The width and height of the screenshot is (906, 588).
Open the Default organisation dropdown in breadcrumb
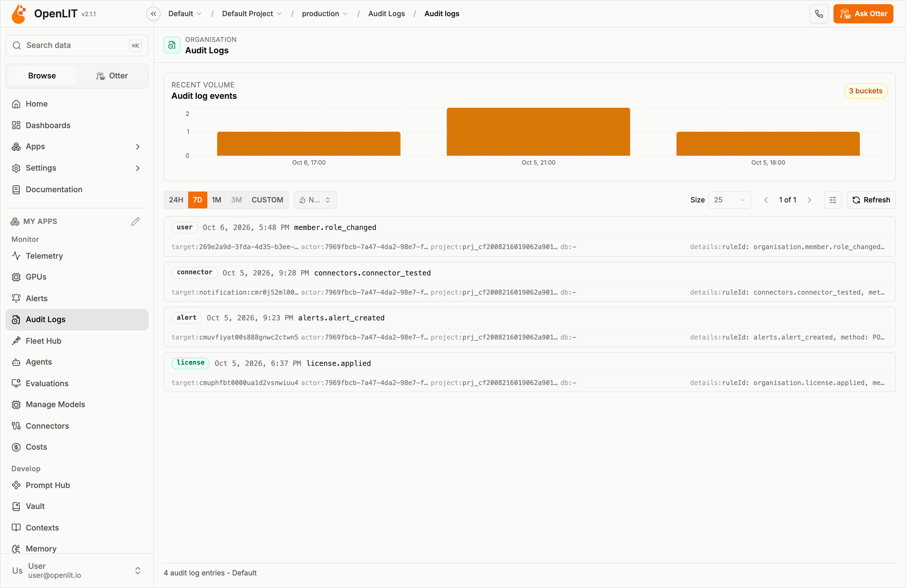185,14
